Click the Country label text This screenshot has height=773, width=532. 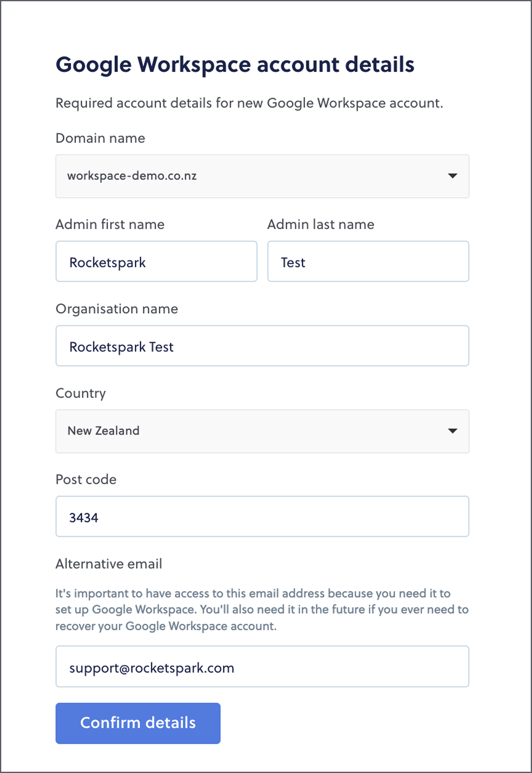pos(81,393)
